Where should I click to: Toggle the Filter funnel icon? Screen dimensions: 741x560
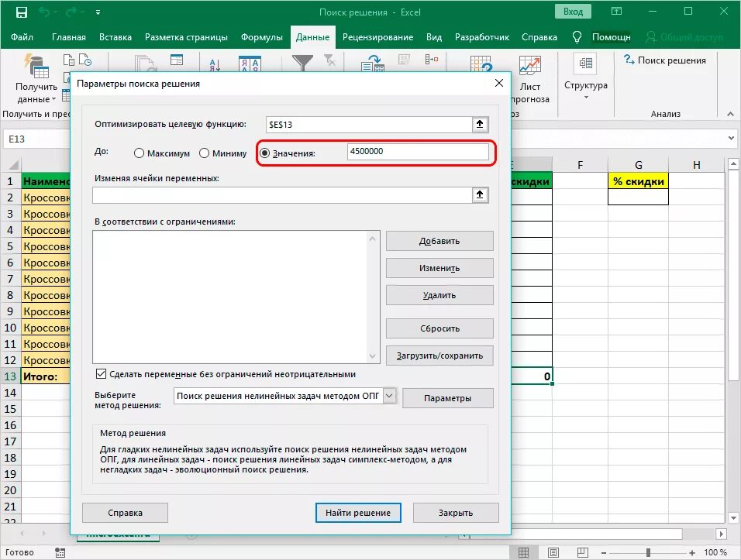(302, 63)
